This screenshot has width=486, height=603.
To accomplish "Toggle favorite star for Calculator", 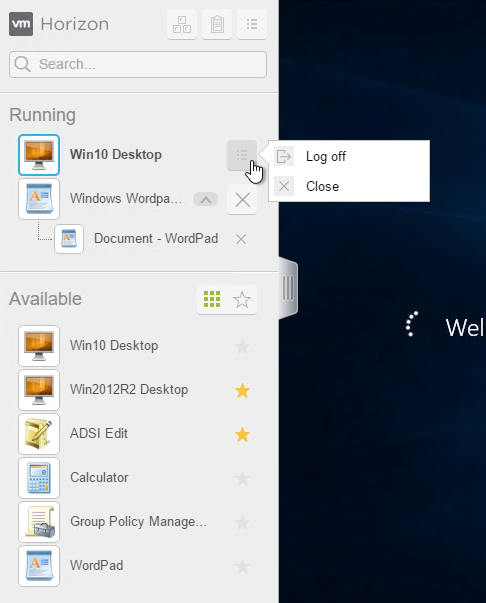I will pyautogui.click(x=242, y=478).
